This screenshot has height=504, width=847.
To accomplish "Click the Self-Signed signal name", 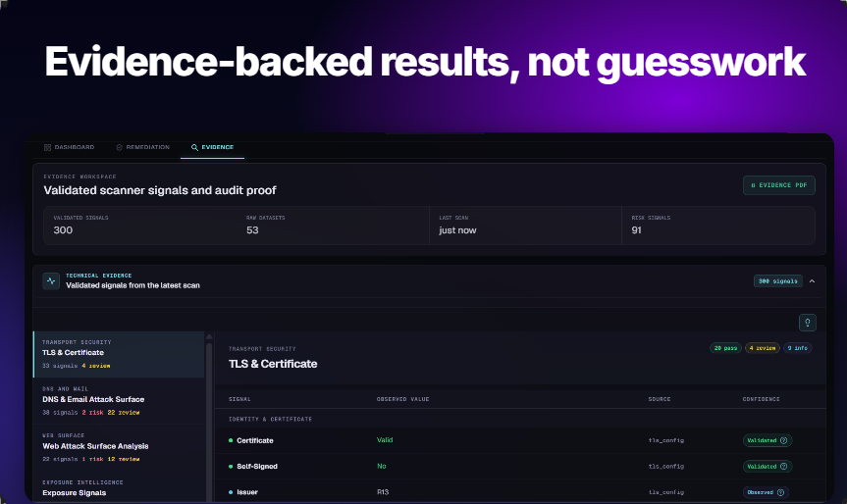I will (x=257, y=466).
